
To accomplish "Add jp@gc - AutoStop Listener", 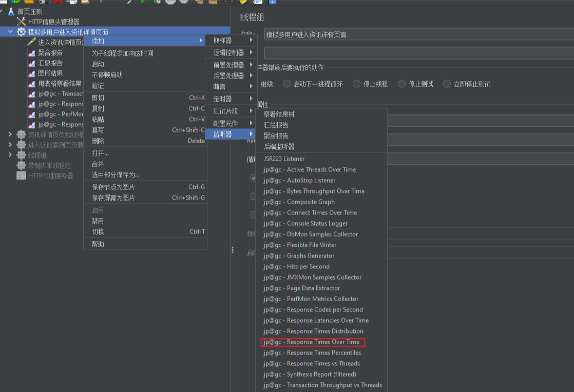I will 321,180.
